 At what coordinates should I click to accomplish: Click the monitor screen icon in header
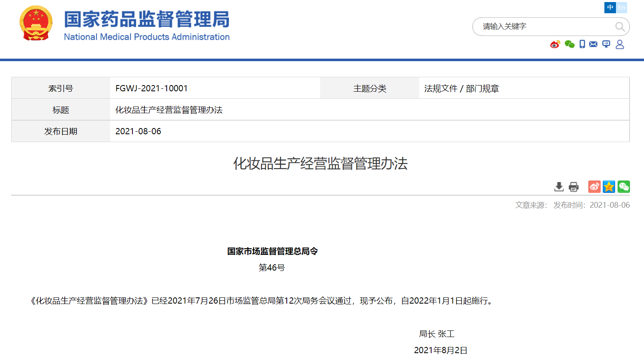pos(606,44)
